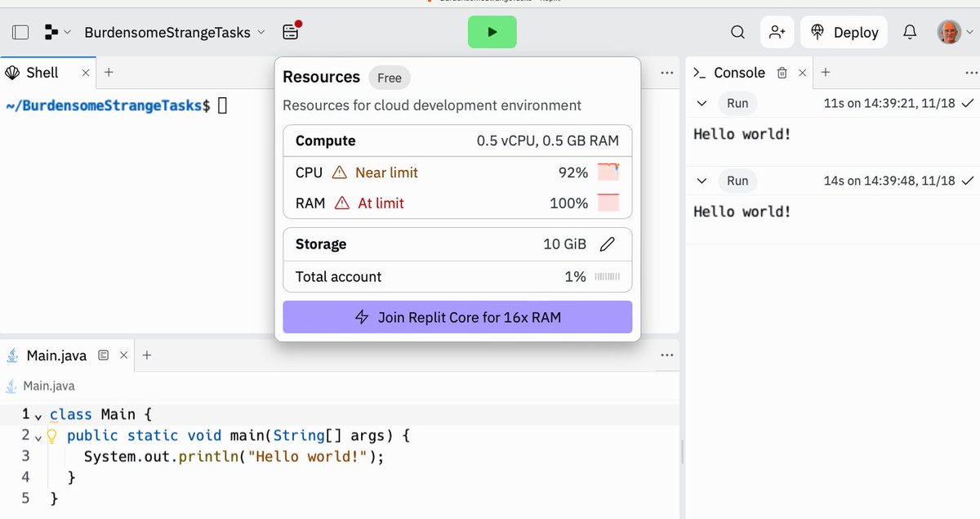980x519 pixels.
Task: Click the 92% CPU value
Action: pyautogui.click(x=572, y=172)
